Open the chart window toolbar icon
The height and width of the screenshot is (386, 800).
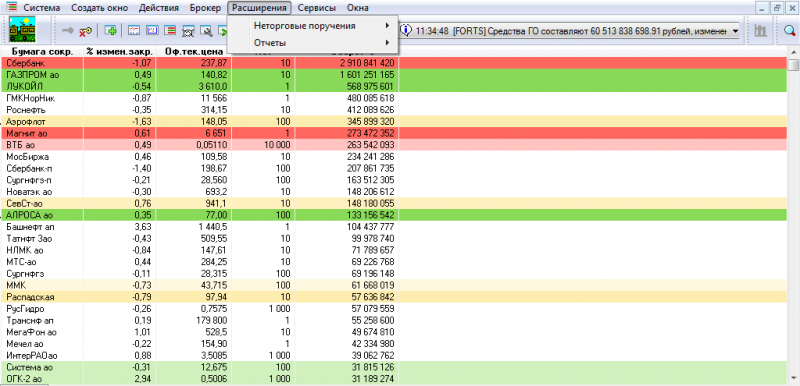(x=134, y=31)
